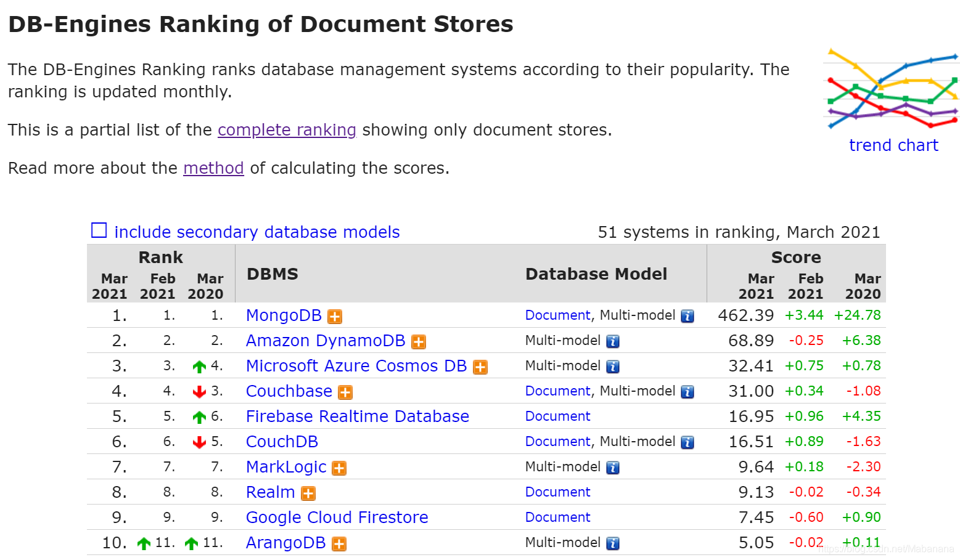Click the orange plus icon beside Realm

click(x=308, y=493)
